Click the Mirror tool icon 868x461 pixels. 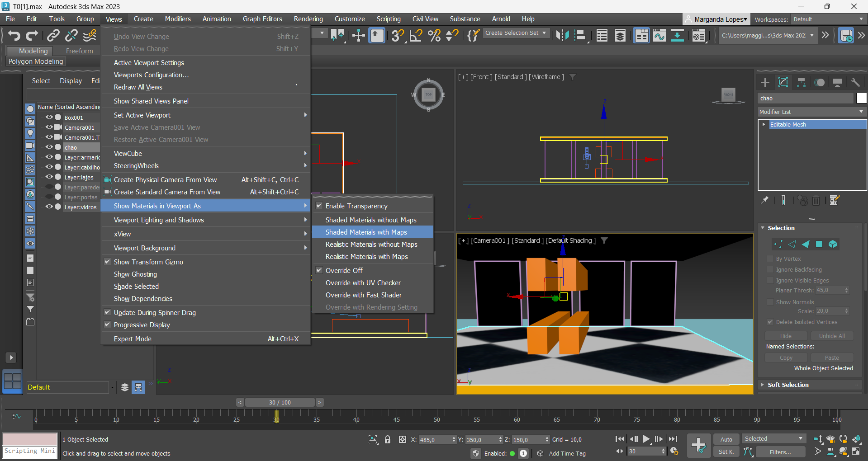tap(562, 35)
